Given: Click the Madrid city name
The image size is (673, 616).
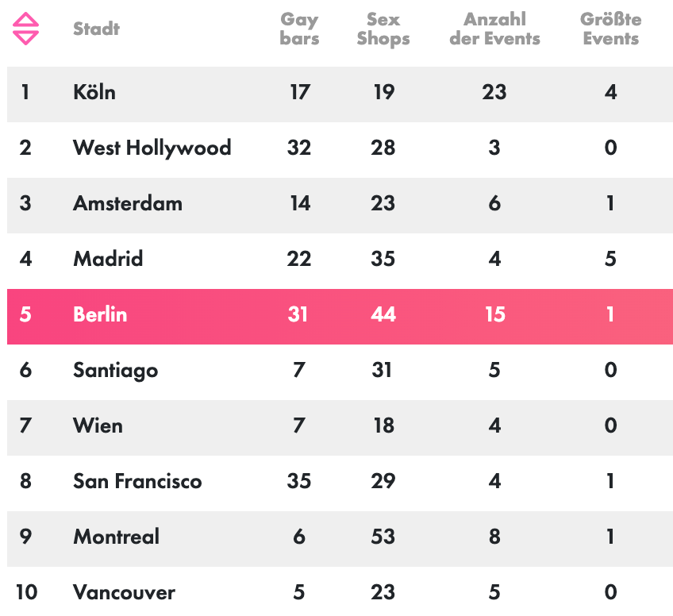Looking at the screenshot, I should coord(108,259).
